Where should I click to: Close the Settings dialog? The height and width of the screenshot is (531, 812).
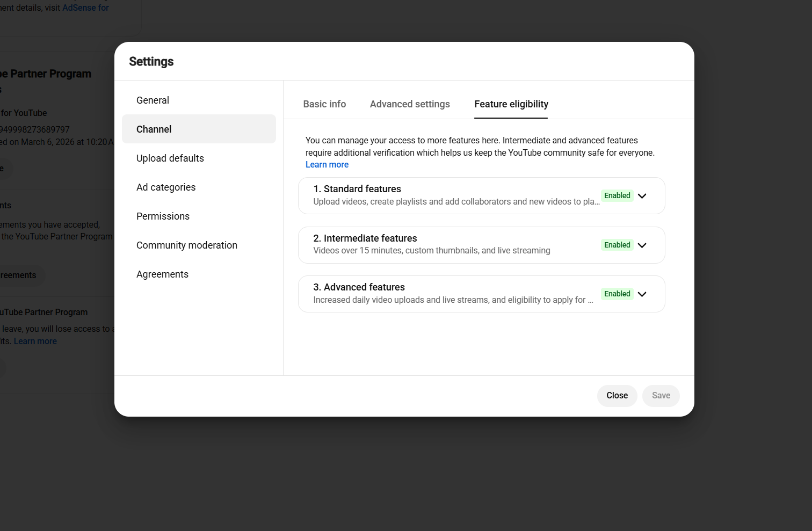pyautogui.click(x=617, y=396)
